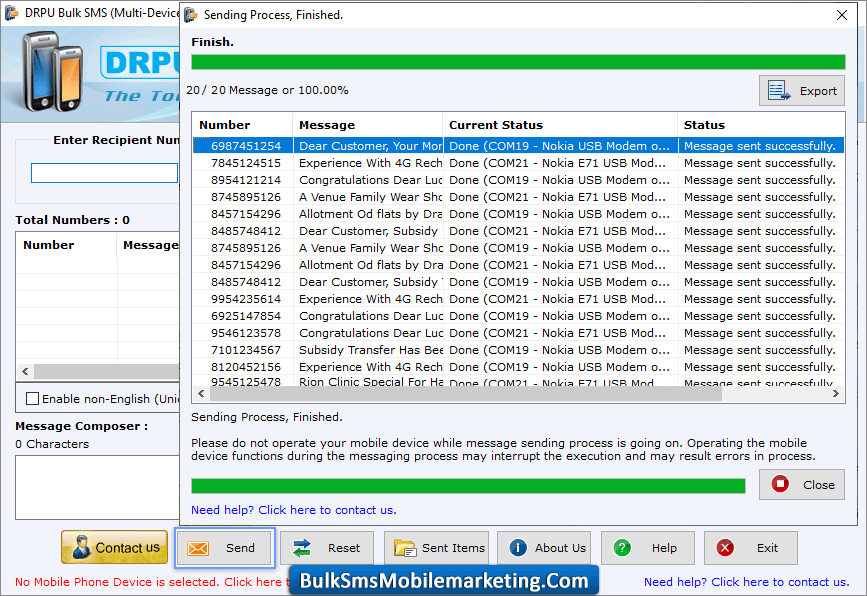Select row with number 7101234567

[518, 350]
